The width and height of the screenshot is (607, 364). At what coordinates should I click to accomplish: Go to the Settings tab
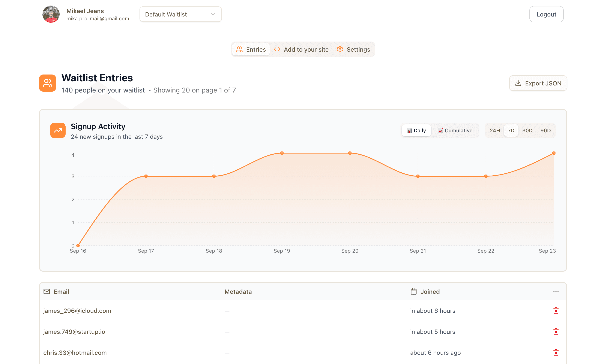pyautogui.click(x=353, y=49)
